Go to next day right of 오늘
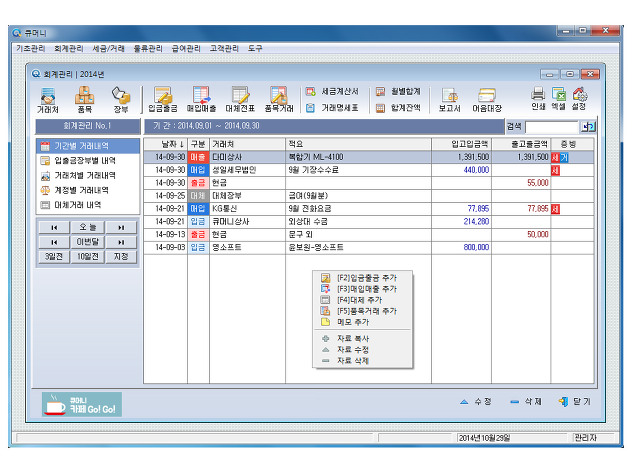The image size is (630, 472). [121, 227]
